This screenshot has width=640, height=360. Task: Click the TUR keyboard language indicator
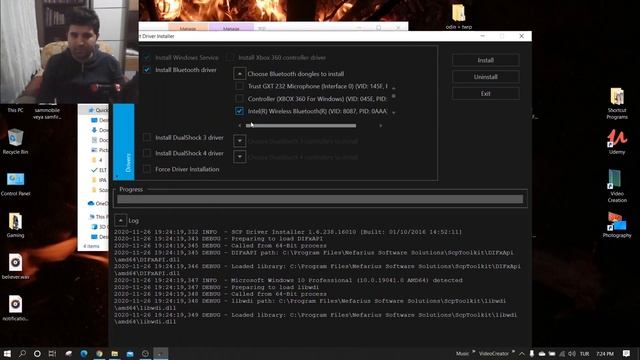(584, 353)
